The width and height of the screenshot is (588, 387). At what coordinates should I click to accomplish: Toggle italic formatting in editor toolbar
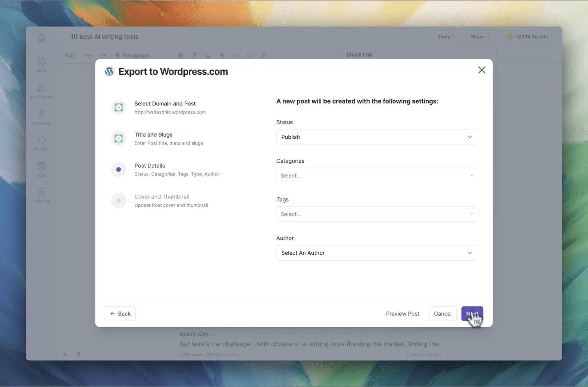194,56
